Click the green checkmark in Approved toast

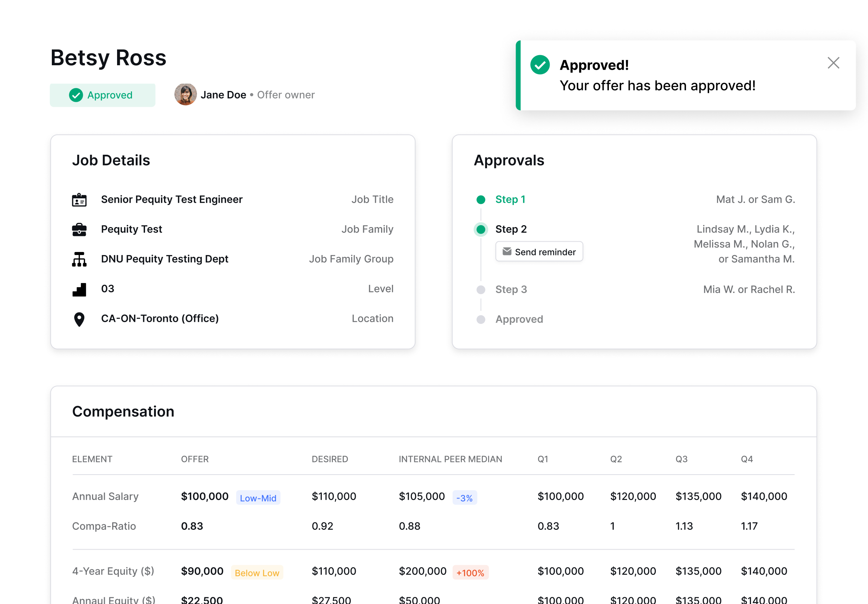pyautogui.click(x=540, y=65)
